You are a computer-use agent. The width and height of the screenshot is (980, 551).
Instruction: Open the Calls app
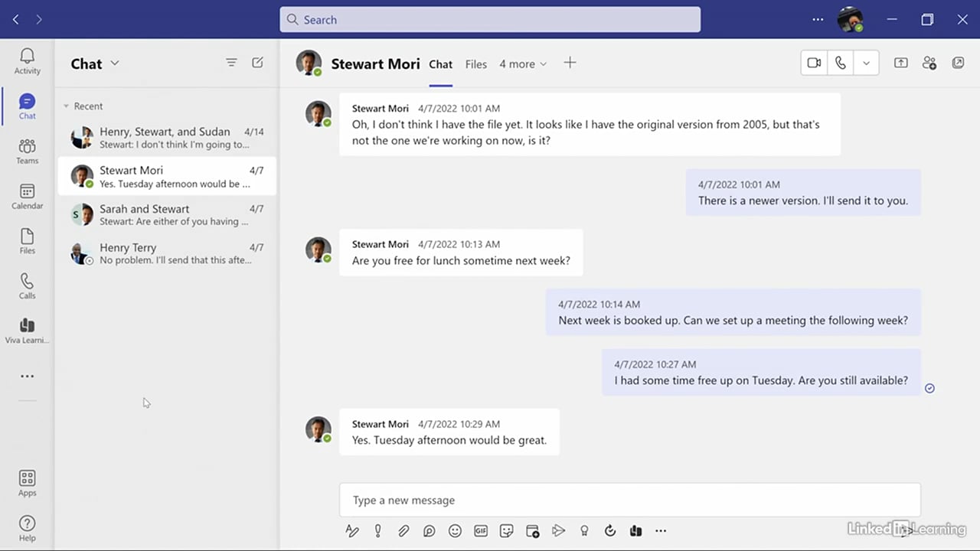tap(27, 285)
